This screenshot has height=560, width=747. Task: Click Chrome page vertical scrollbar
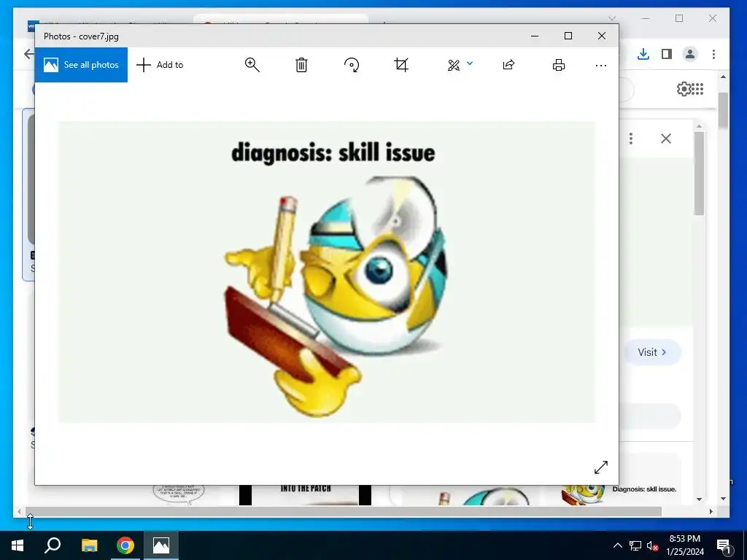click(x=723, y=111)
